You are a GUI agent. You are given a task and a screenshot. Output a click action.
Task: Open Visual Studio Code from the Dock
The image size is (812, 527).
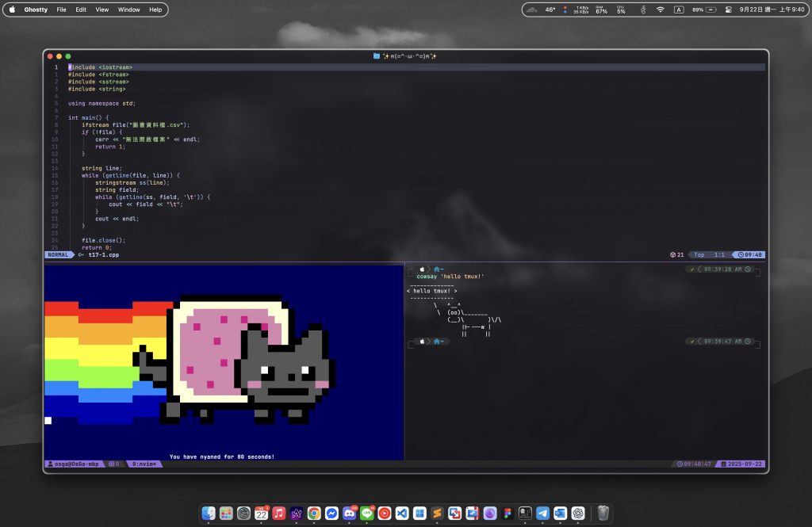click(x=402, y=513)
